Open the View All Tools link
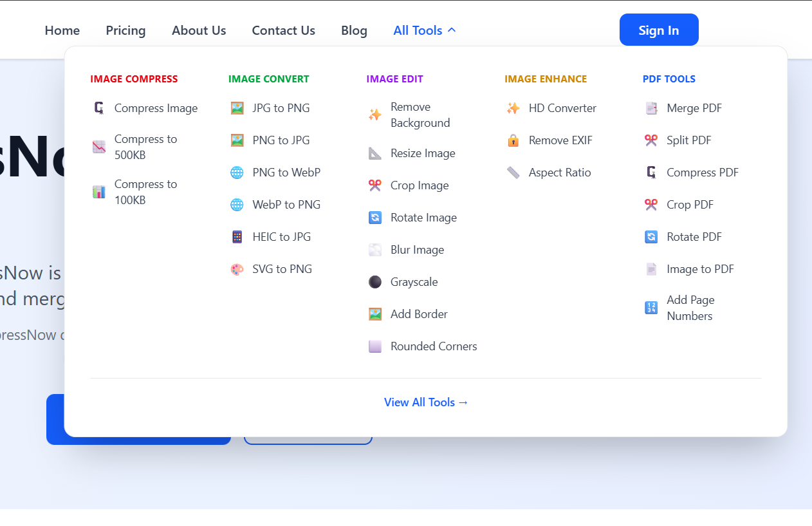The height and width of the screenshot is (526, 812). click(426, 402)
